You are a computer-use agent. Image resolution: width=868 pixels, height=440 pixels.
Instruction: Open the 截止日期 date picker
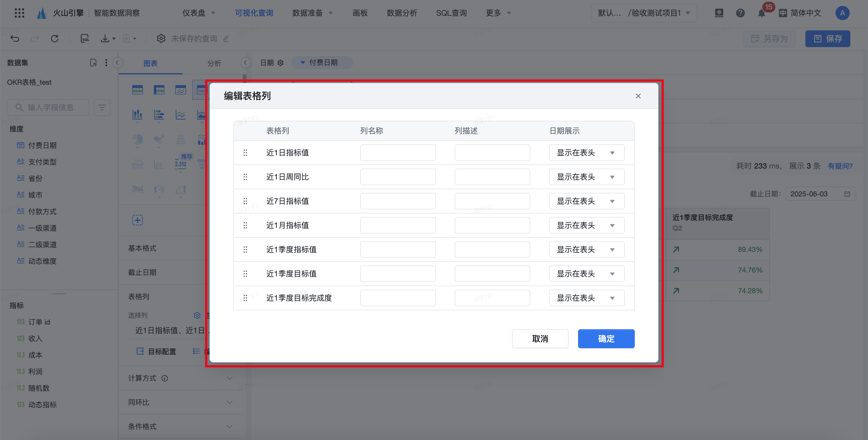coord(820,194)
